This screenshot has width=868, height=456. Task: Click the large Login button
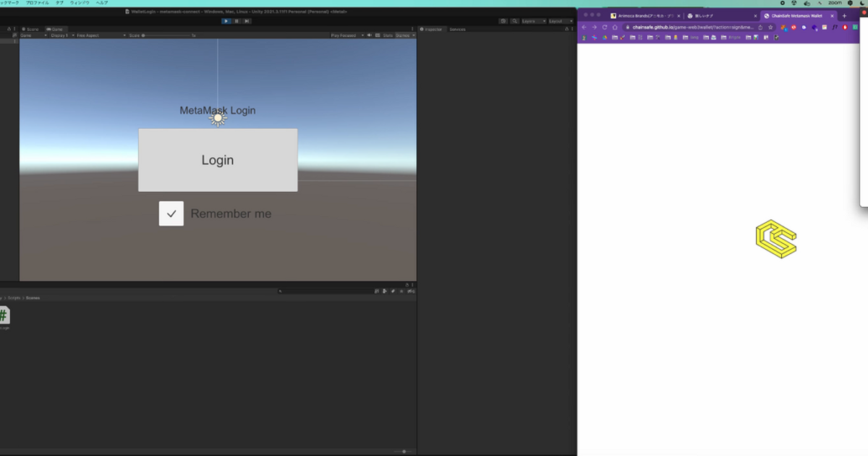click(218, 160)
